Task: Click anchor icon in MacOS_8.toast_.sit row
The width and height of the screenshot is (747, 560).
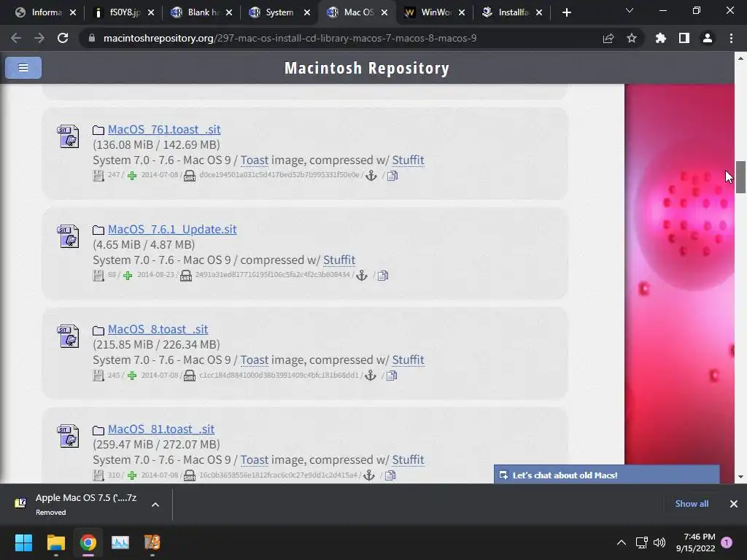Action: 370,376
